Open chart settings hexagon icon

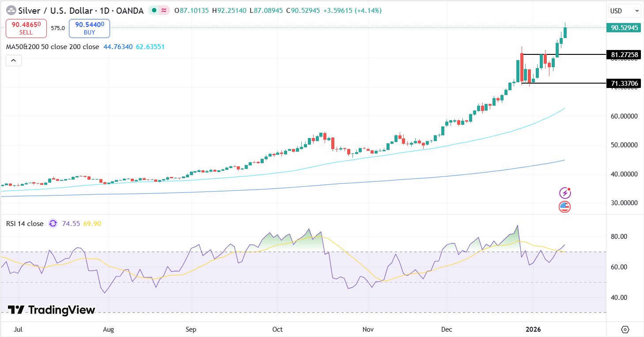coord(625,329)
